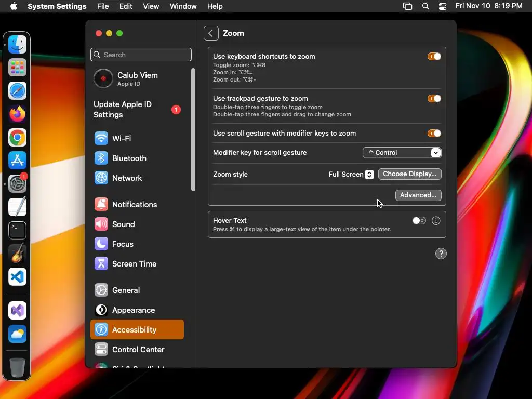Launch Firefox from the Dock
532x399 pixels.
point(17,114)
